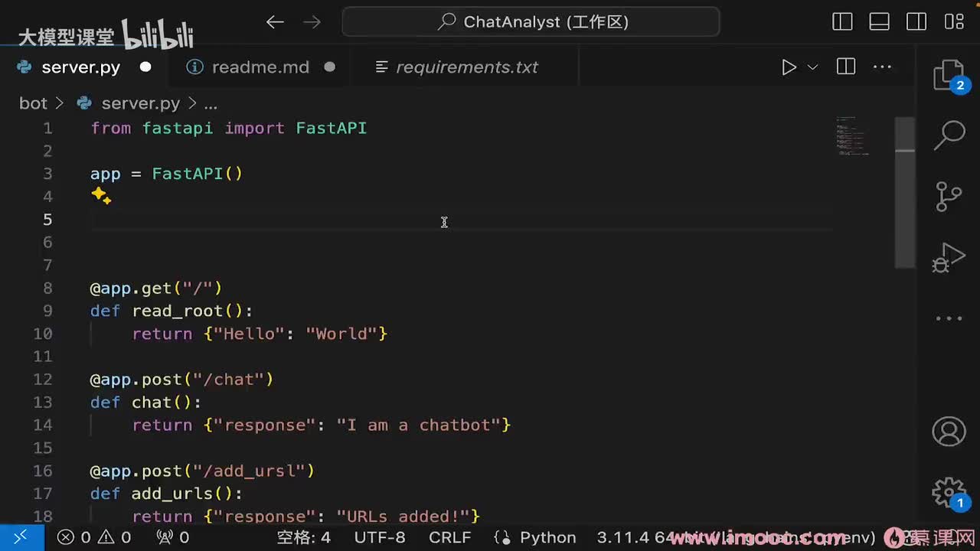Viewport: 980px width, 551px height.
Task: Click the sparkle code action icon
Action: tap(101, 197)
